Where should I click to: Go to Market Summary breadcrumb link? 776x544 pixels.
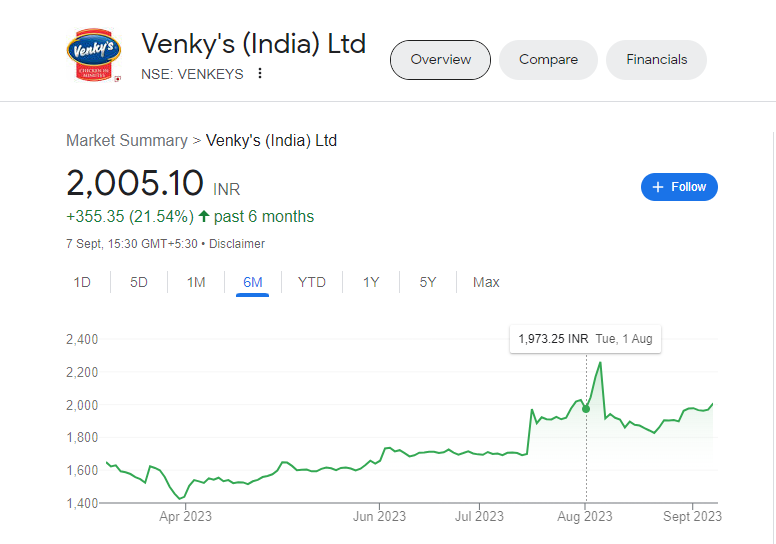[127, 141]
